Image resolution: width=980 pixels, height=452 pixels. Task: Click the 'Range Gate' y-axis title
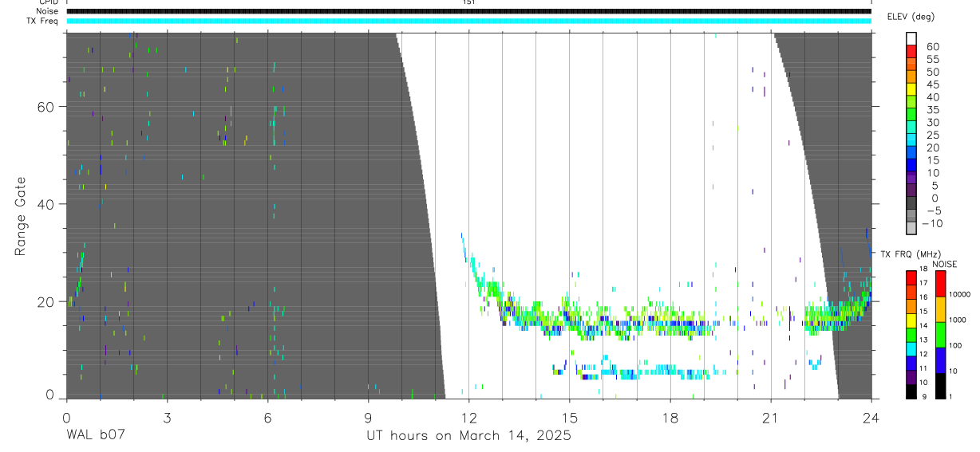22,216
